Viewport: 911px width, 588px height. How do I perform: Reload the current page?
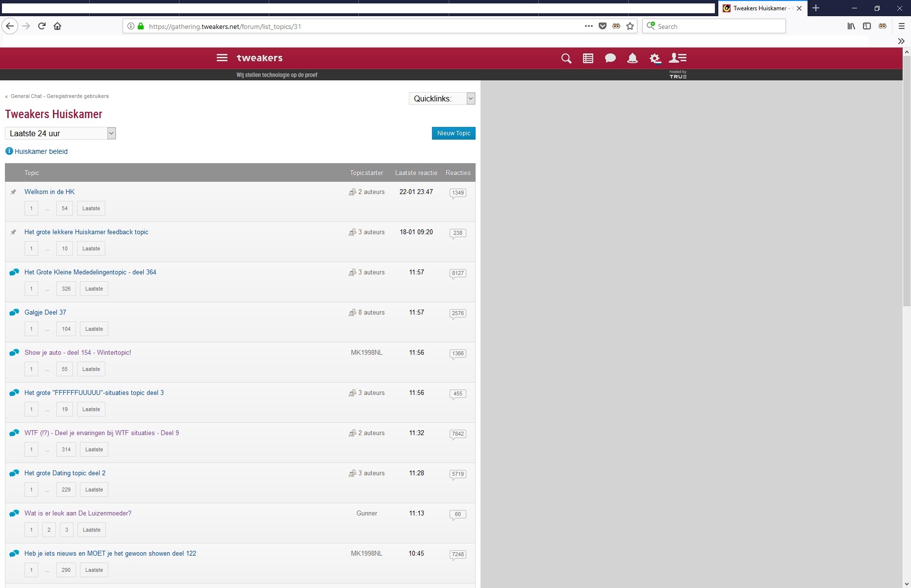(42, 26)
